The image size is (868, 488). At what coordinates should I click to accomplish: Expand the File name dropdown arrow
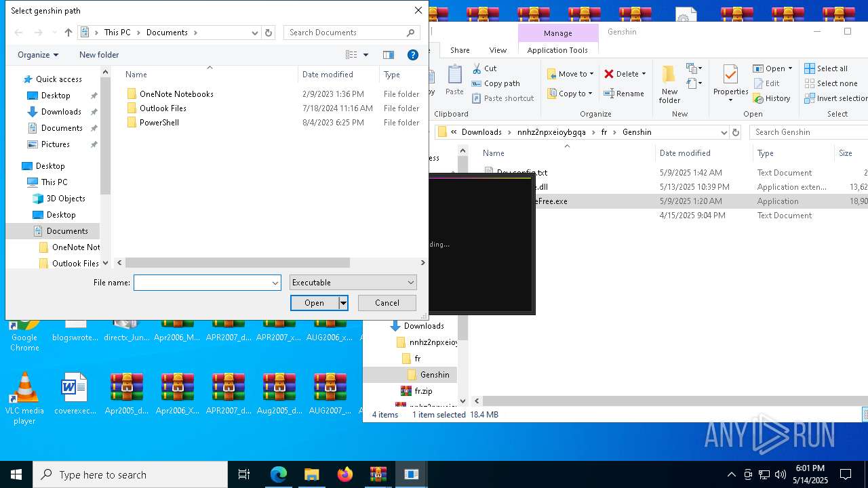(x=275, y=283)
